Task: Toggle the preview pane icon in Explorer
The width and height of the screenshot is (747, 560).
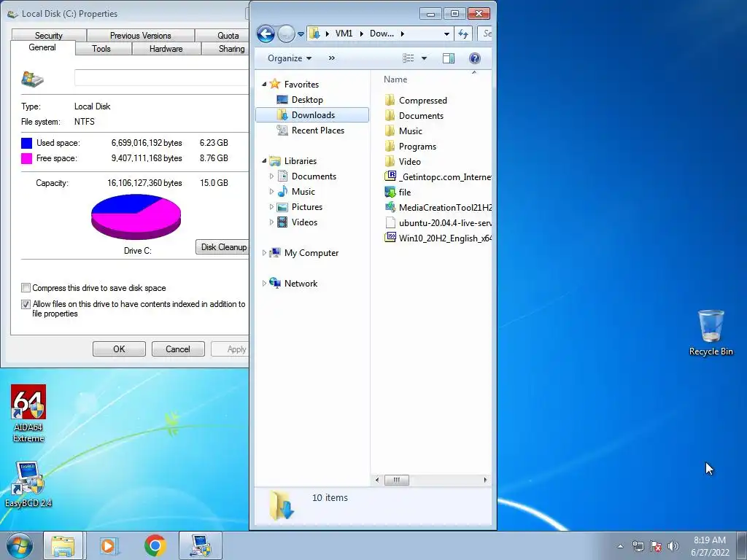Action: pyautogui.click(x=449, y=58)
